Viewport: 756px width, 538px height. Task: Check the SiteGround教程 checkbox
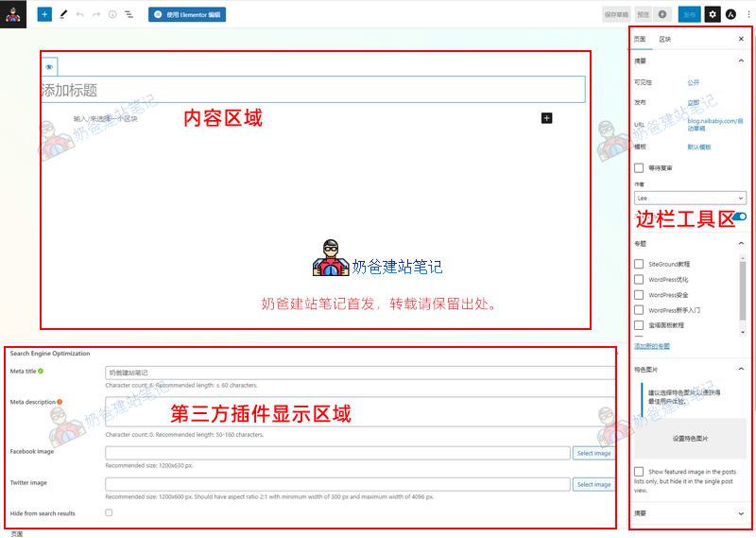point(639,264)
